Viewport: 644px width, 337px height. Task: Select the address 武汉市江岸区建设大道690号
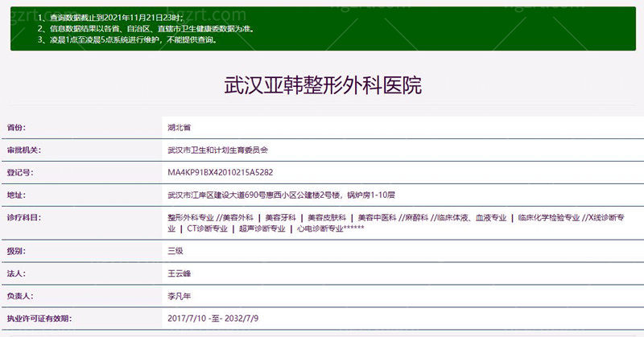217,195
